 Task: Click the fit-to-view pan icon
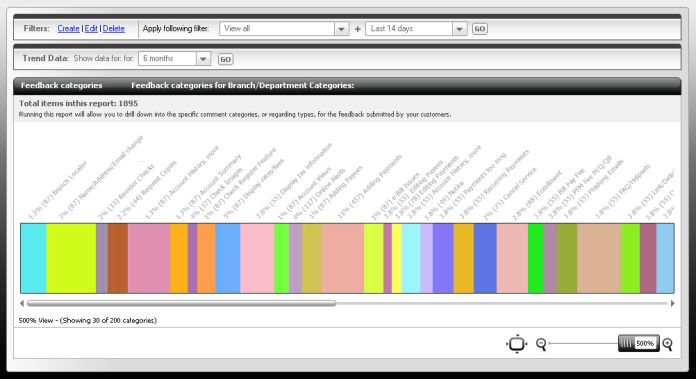tap(517, 344)
